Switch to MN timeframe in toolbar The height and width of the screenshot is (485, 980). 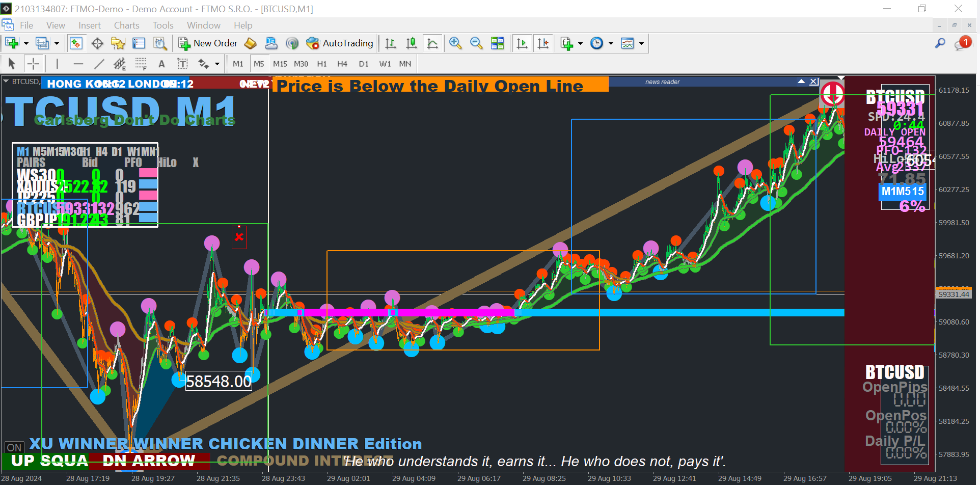click(x=405, y=64)
